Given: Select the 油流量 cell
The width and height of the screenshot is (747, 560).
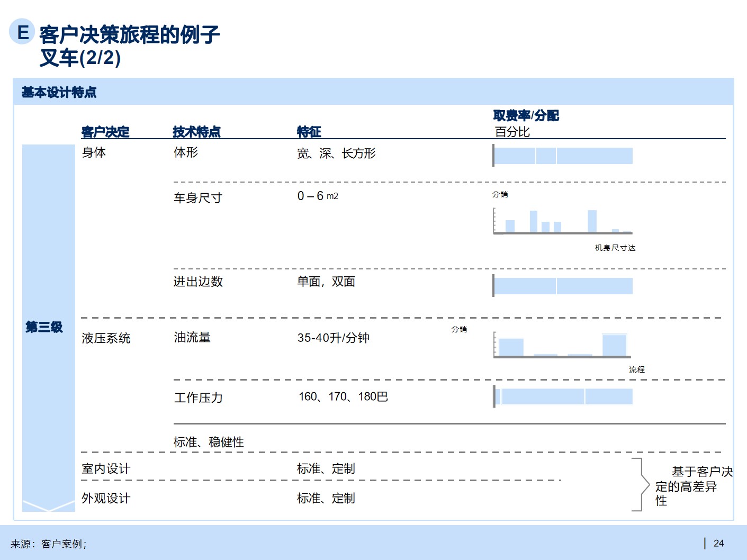Looking at the screenshot, I should (x=192, y=337).
